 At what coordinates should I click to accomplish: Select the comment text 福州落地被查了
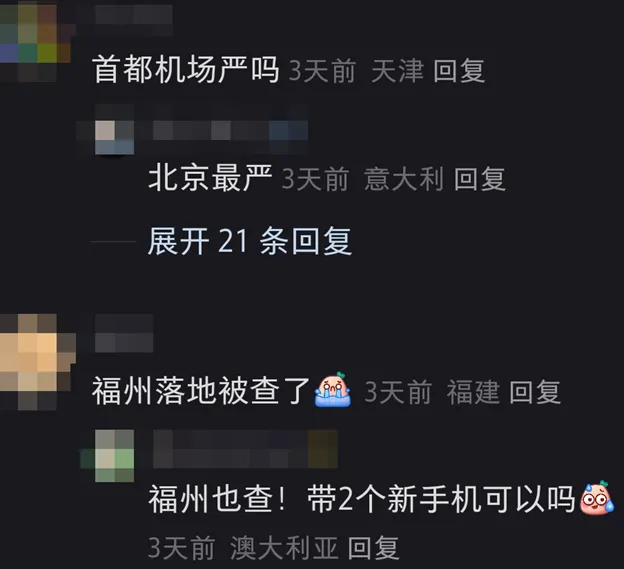[201, 391]
